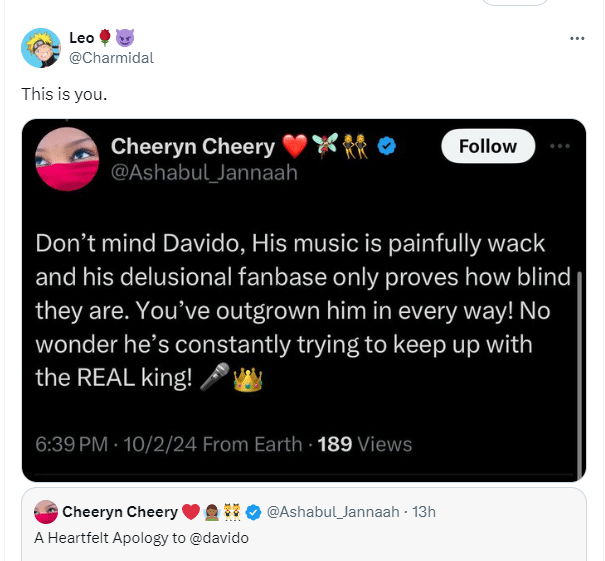Click the 6:39 PM timestamp in the screenshot
The width and height of the screenshot is (605, 561).
coord(71,443)
